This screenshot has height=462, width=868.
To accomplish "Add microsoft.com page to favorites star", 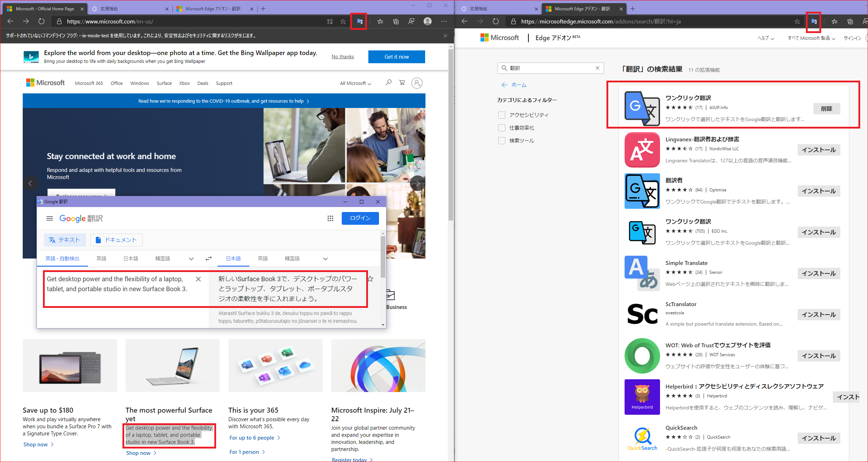I will pos(343,22).
